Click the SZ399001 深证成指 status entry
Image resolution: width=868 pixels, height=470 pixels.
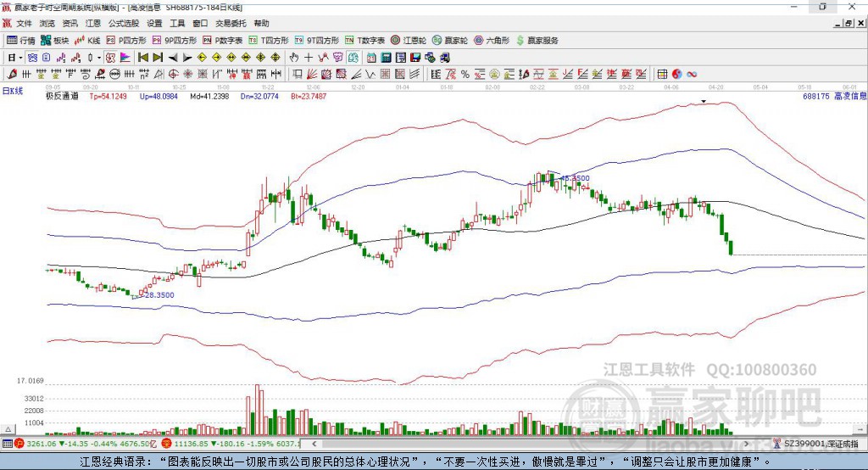pyautogui.click(x=815, y=444)
